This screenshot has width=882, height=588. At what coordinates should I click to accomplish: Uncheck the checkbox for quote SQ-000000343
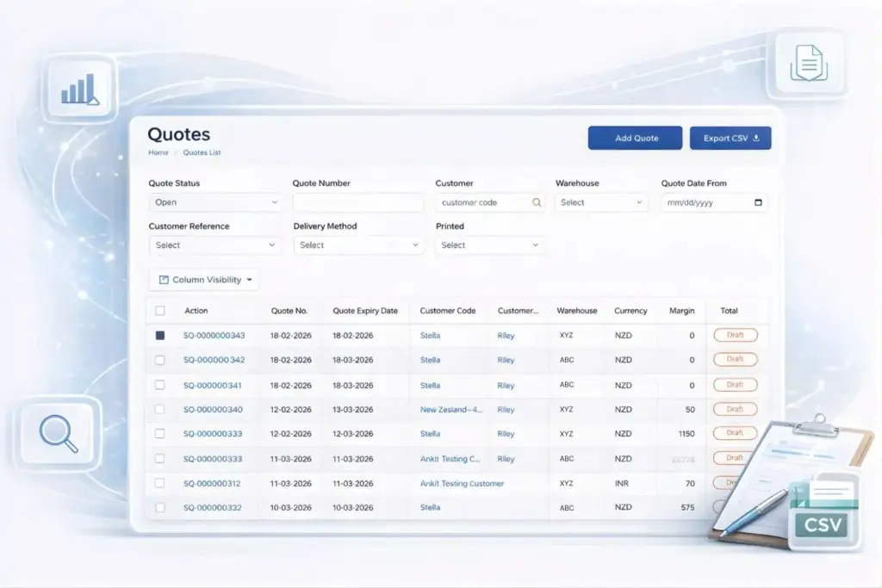click(159, 335)
